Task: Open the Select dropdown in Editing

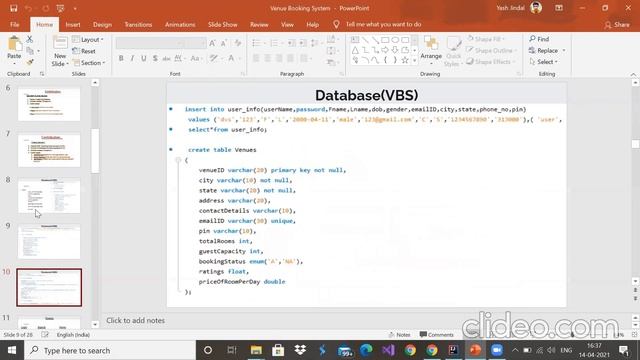Action: pyautogui.click(x=543, y=62)
